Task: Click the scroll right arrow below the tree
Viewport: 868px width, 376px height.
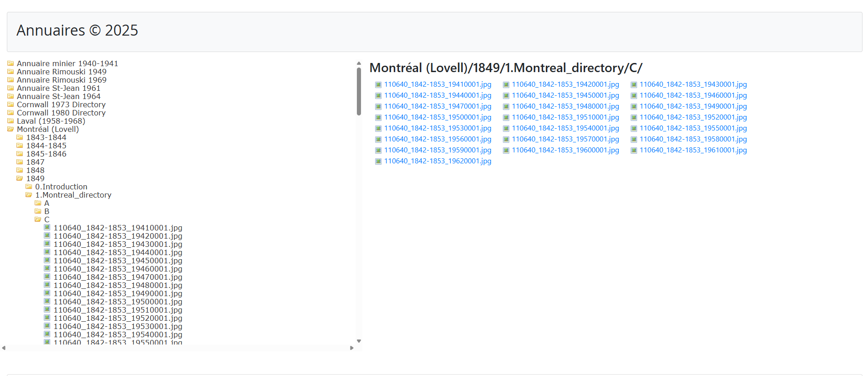Action: (351, 348)
